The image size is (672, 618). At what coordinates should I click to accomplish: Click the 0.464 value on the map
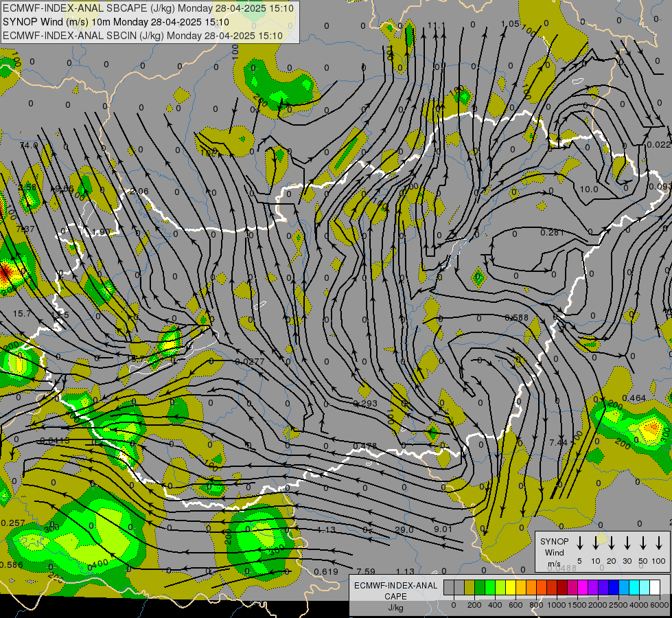(634, 398)
